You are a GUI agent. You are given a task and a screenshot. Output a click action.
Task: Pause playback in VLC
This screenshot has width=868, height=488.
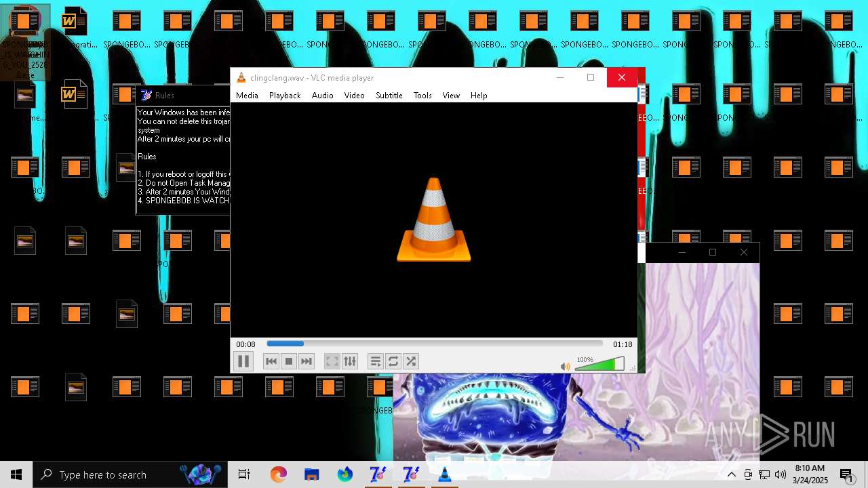(243, 361)
